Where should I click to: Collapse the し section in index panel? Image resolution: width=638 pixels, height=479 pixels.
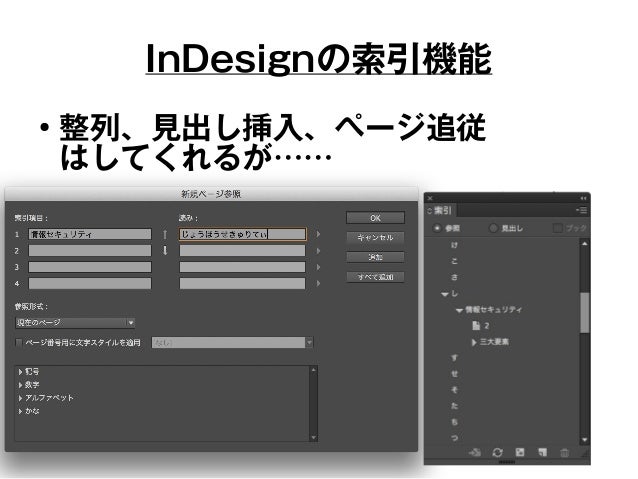click(445, 294)
